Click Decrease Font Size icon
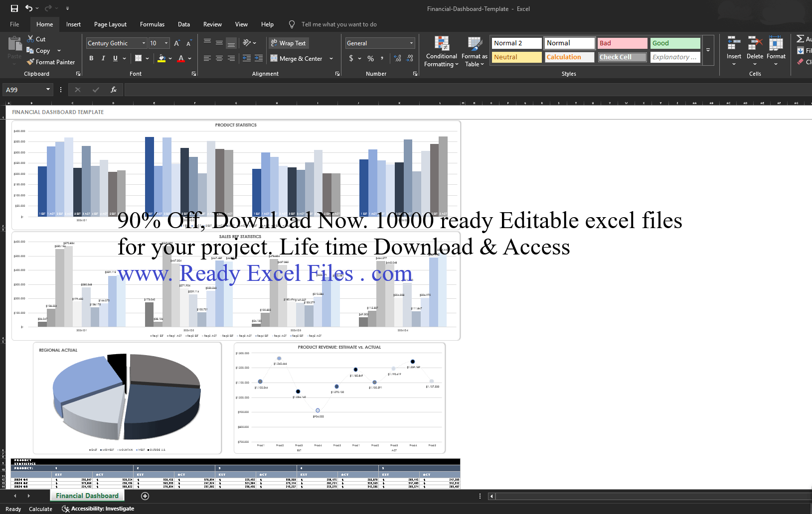This screenshot has height=514, width=812. [x=189, y=43]
